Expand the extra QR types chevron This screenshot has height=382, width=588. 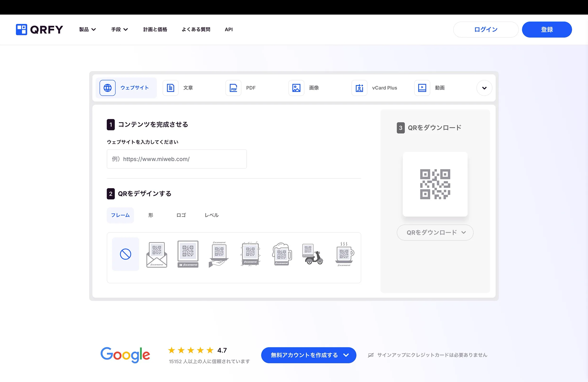point(484,88)
